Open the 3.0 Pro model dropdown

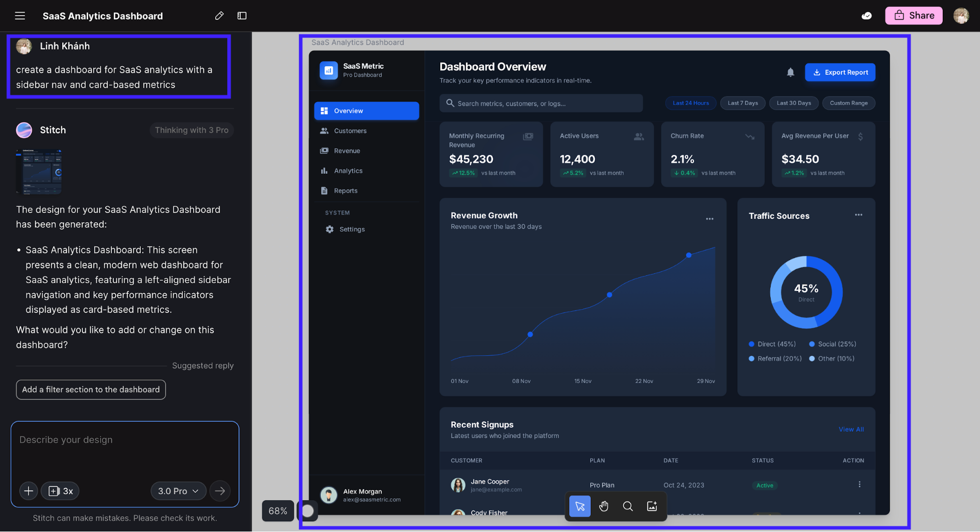pos(178,491)
